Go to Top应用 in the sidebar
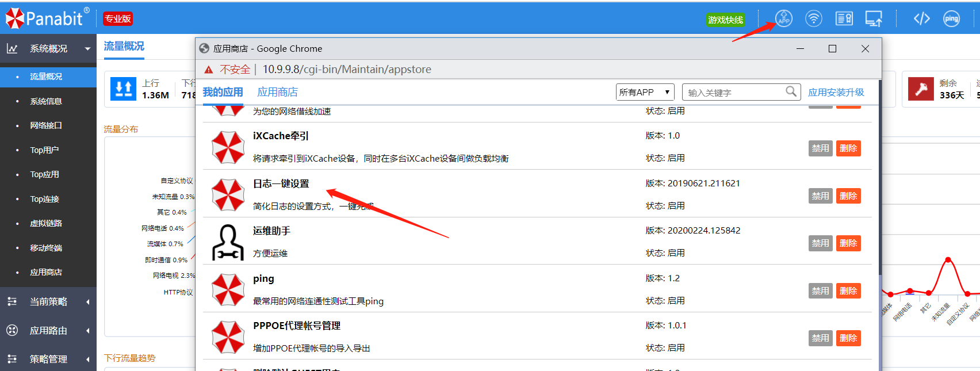This screenshot has height=371, width=980. [44, 174]
